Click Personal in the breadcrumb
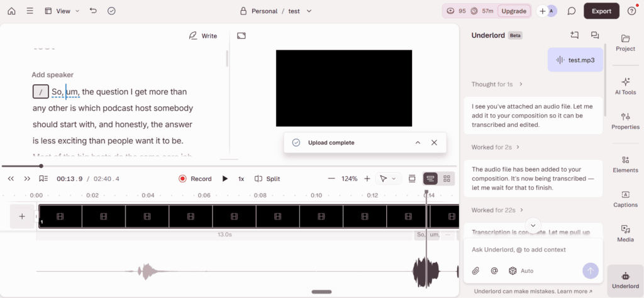This screenshot has width=644, height=298. [x=265, y=11]
